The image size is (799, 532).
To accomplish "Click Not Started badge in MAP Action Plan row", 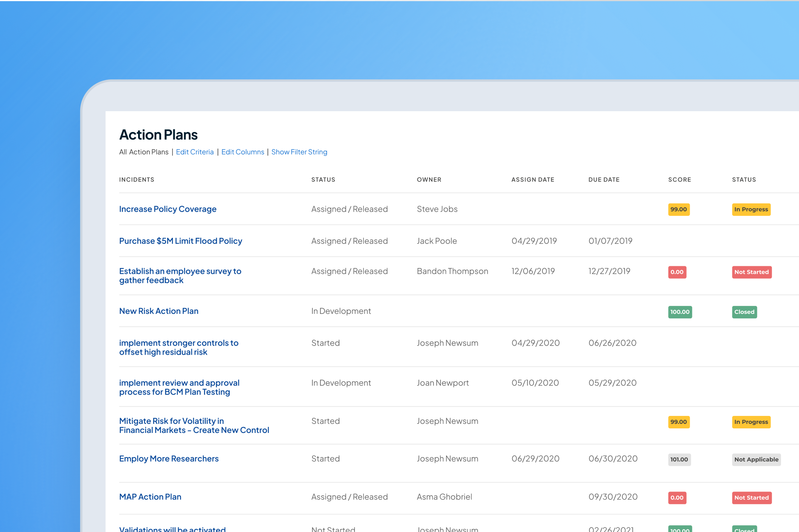I will coord(751,498).
